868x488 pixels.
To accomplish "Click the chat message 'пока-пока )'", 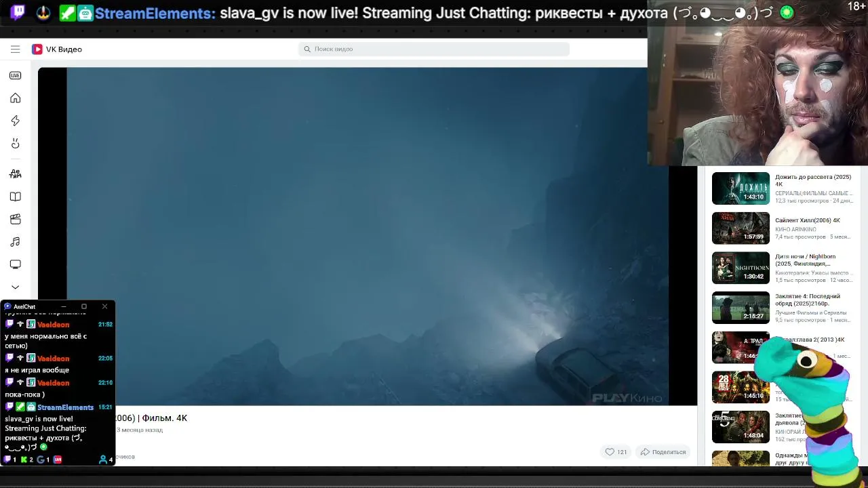I will pyautogui.click(x=25, y=394).
